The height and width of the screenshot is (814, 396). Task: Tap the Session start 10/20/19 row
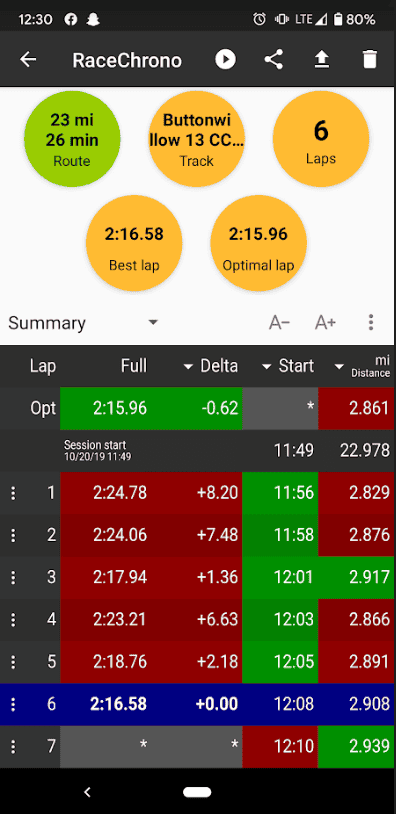click(x=198, y=450)
